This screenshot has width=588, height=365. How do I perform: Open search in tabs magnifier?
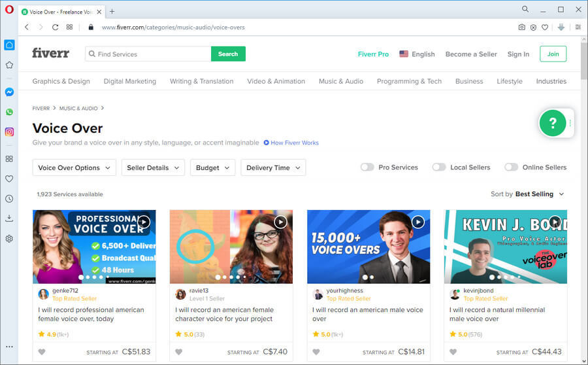[x=525, y=9]
